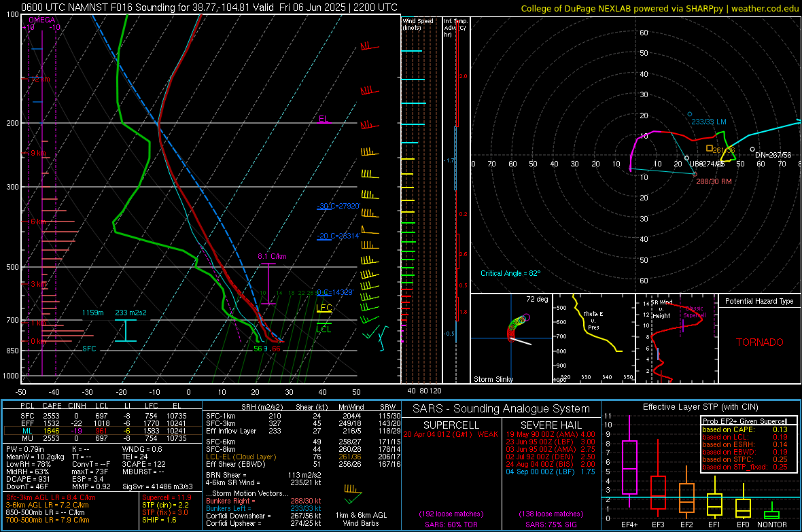The image size is (802, 532).
Task: Click the SARS: 75% SIG text
Action: [x=551, y=525]
